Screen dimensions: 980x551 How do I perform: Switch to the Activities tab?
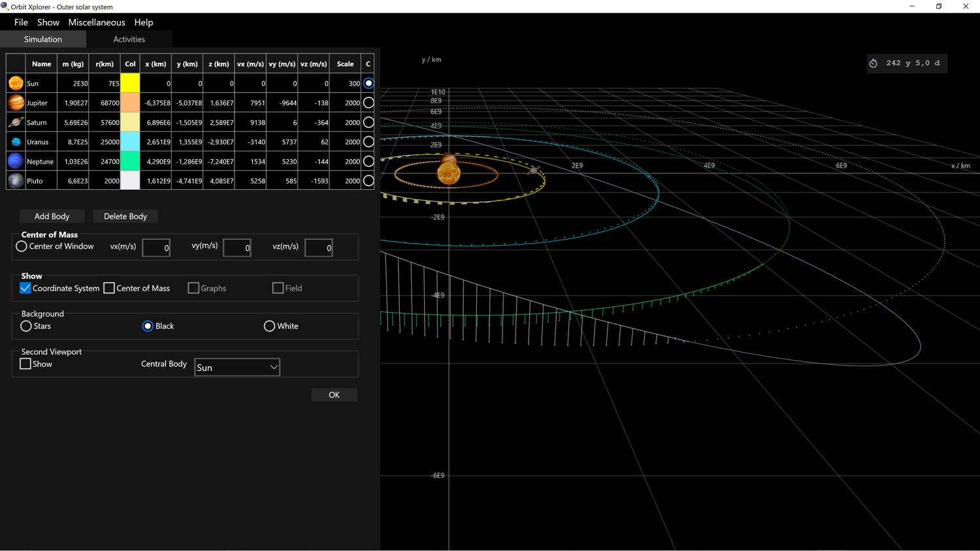coord(129,39)
